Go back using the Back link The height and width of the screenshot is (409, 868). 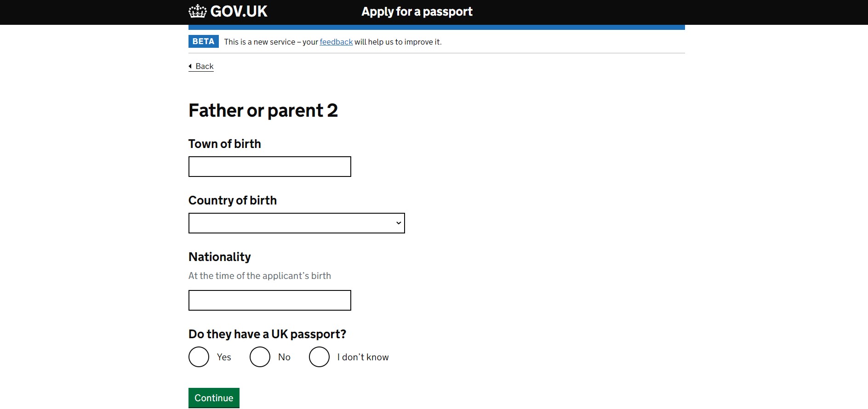pos(205,66)
